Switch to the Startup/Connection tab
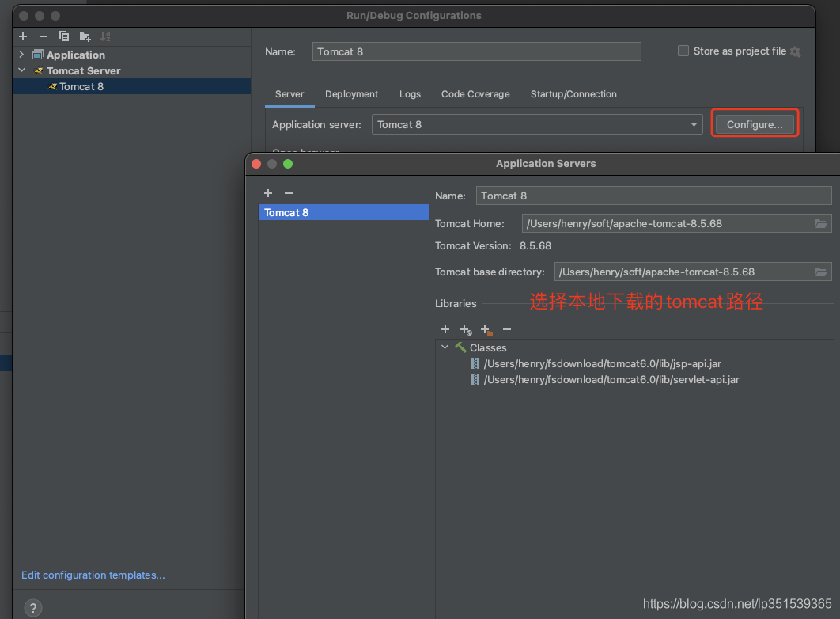Screen dimensions: 840x619 [573, 93]
